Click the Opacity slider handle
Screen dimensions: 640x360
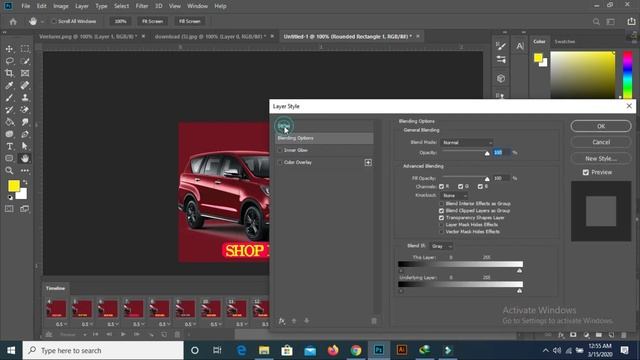point(487,153)
